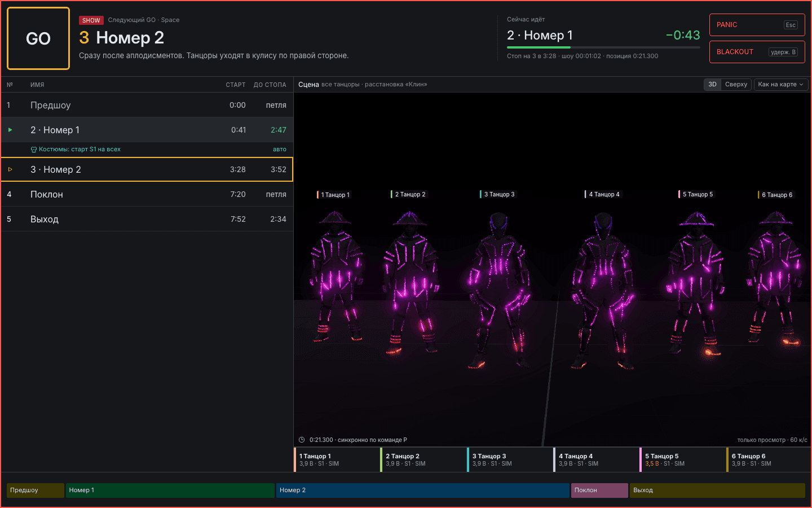Select the Поклон cue row

pyautogui.click(x=147, y=194)
